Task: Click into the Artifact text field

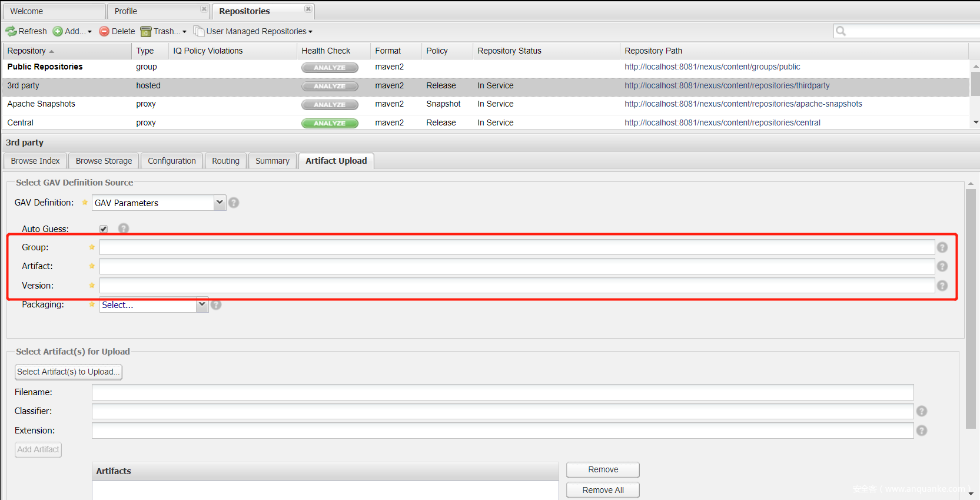Action: (x=516, y=267)
